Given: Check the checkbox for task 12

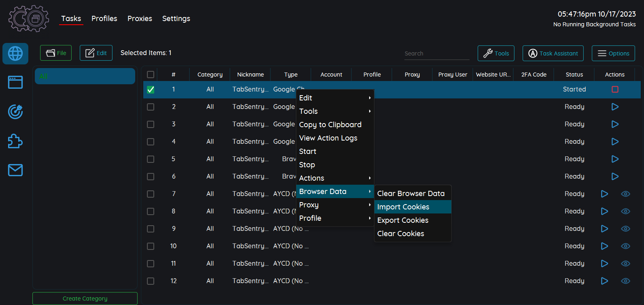Looking at the screenshot, I should click(151, 281).
